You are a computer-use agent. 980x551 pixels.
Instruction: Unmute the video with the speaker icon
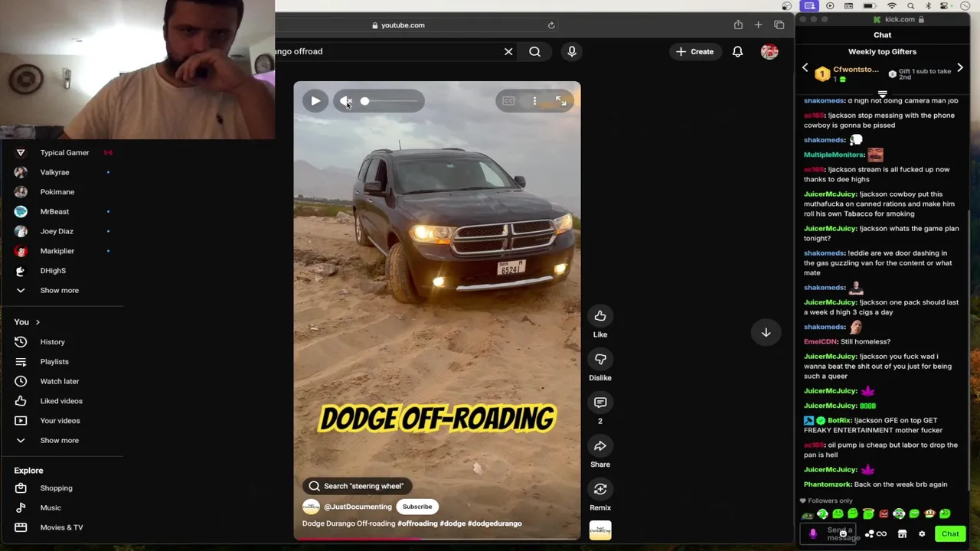(x=345, y=101)
